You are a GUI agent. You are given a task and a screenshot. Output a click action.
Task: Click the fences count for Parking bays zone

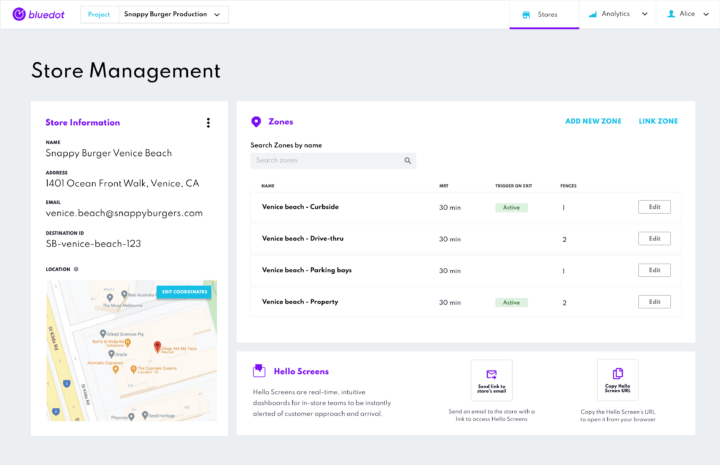coord(563,271)
